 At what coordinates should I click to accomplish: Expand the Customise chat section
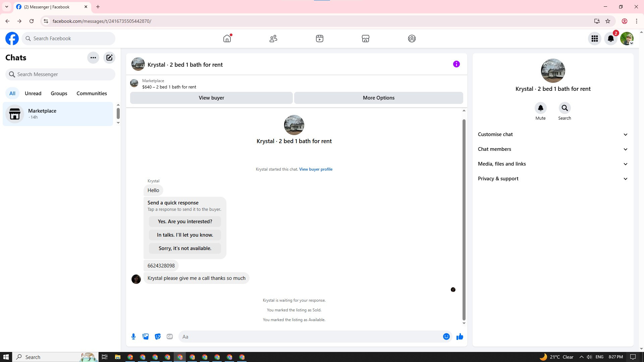tap(553, 134)
